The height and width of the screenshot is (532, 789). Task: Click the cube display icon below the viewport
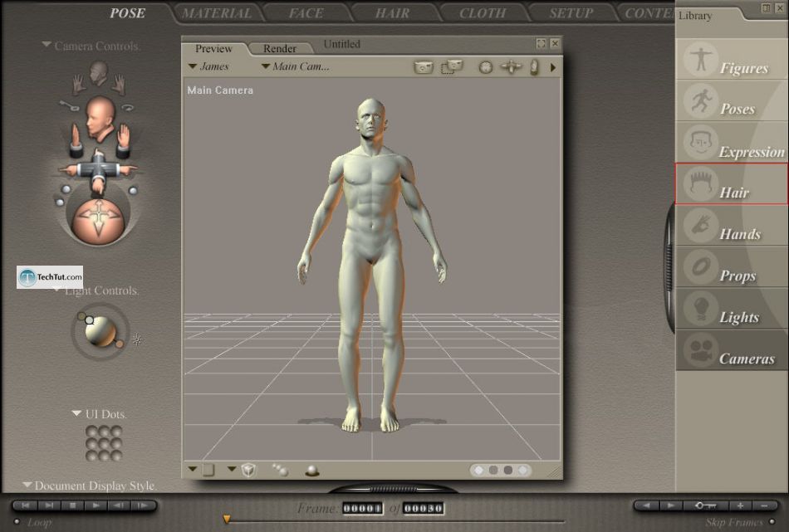click(x=248, y=470)
